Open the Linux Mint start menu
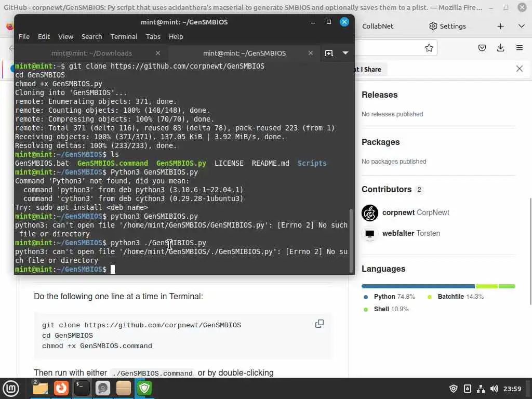This screenshot has width=532, height=399. (x=11, y=388)
